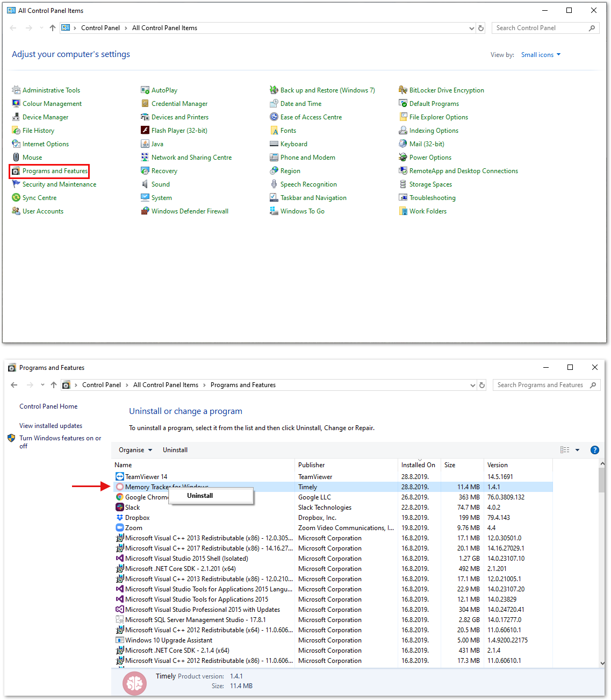Screen dimensions: 611x700
Task: Open the Views dropdown arrow near Help
Action: click(x=578, y=449)
